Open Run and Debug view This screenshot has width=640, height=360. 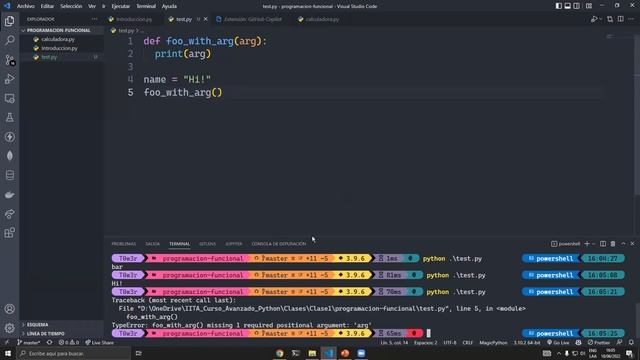coord(9,79)
